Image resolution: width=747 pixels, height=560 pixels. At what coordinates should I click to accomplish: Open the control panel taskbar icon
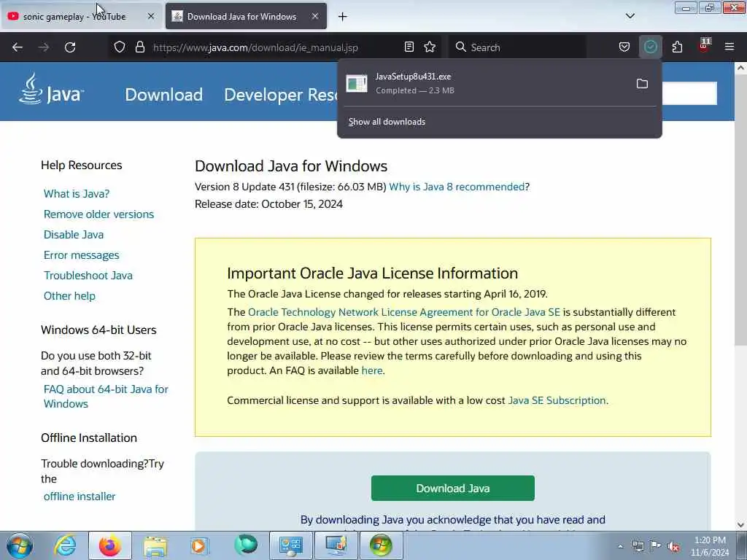[x=290, y=545]
